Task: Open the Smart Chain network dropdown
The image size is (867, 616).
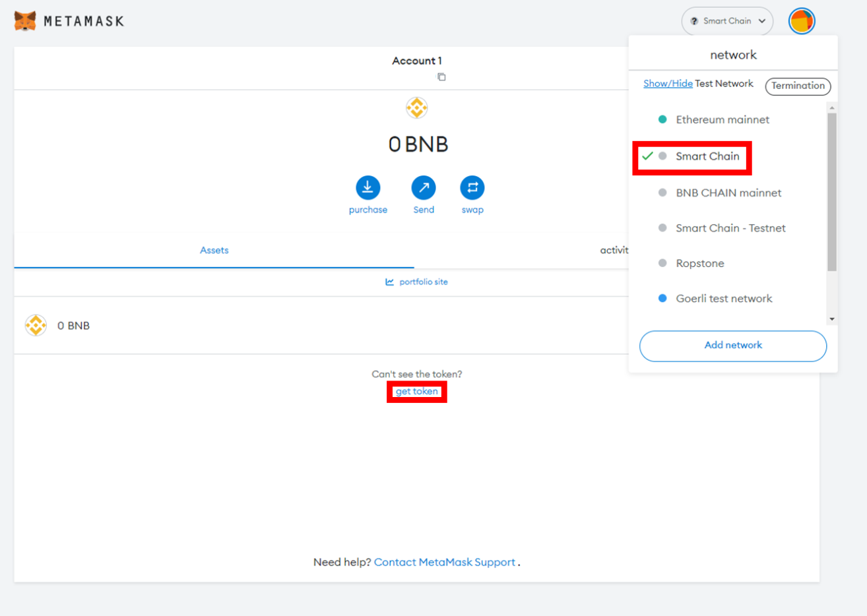Action: tap(727, 21)
